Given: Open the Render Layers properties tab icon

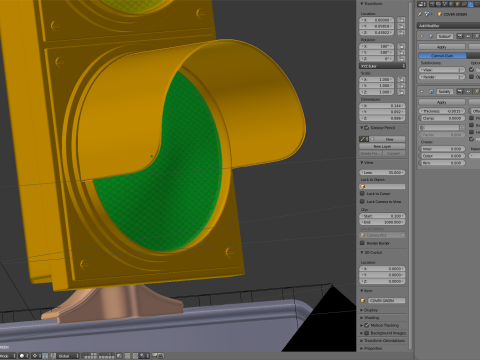Looking at the screenshot, I should (x=439, y=4).
